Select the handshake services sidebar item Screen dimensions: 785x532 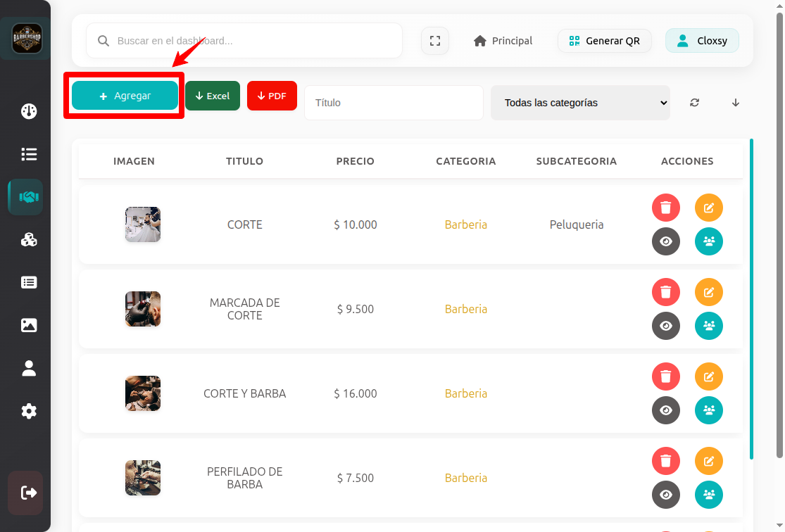pyautogui.click(x=29, y=197)
